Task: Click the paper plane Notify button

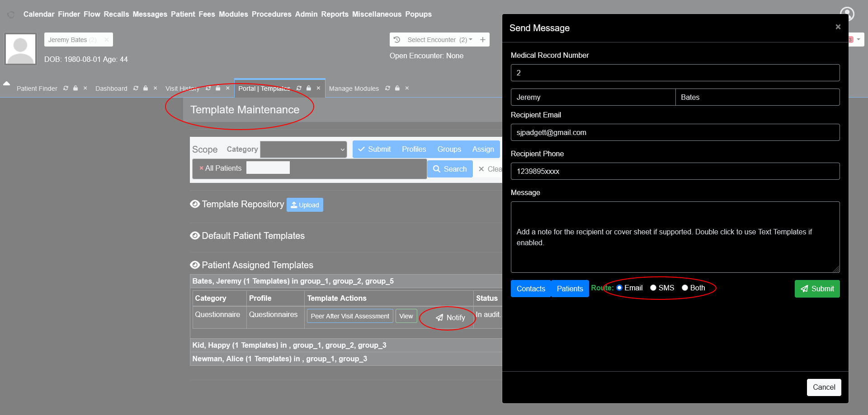Action: point(450,317)
